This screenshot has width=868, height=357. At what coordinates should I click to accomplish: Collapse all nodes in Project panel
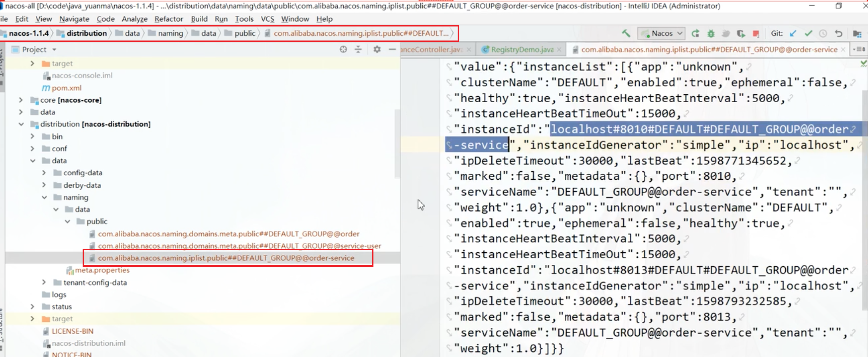[x=358, y=49]
